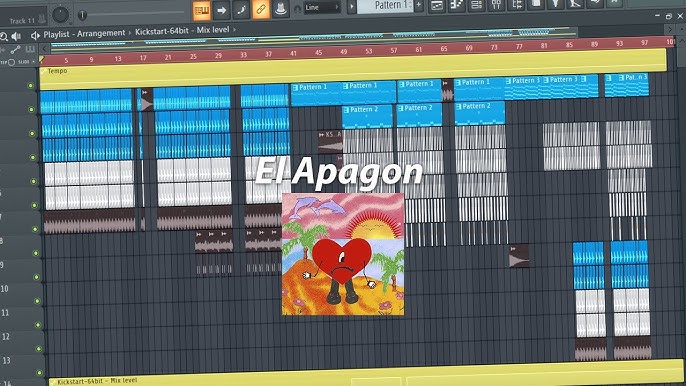Image resolution: width=686 pixels, height=386 pixels.
Task: Toggle mute on track 13
Action: (x=39, y=373)
